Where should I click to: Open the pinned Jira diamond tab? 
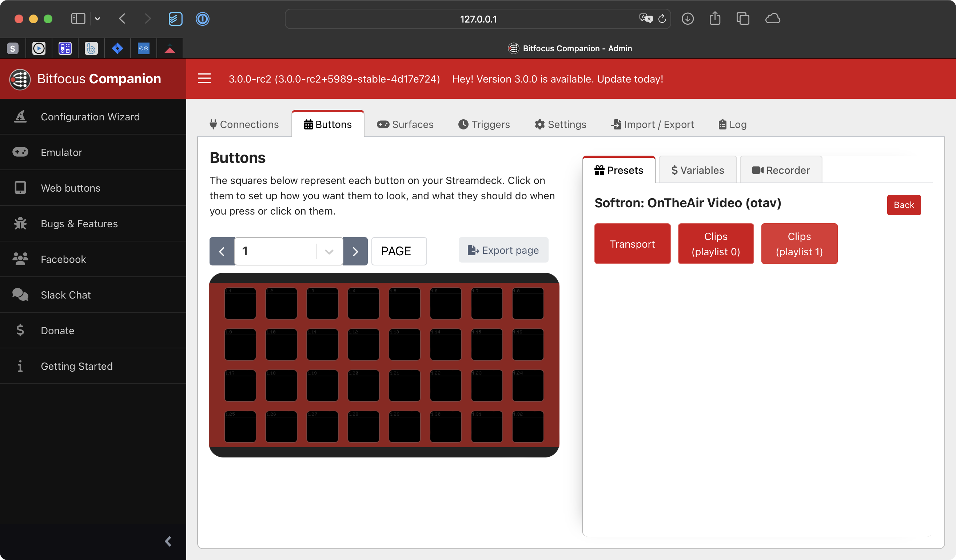tap(117, 48)
